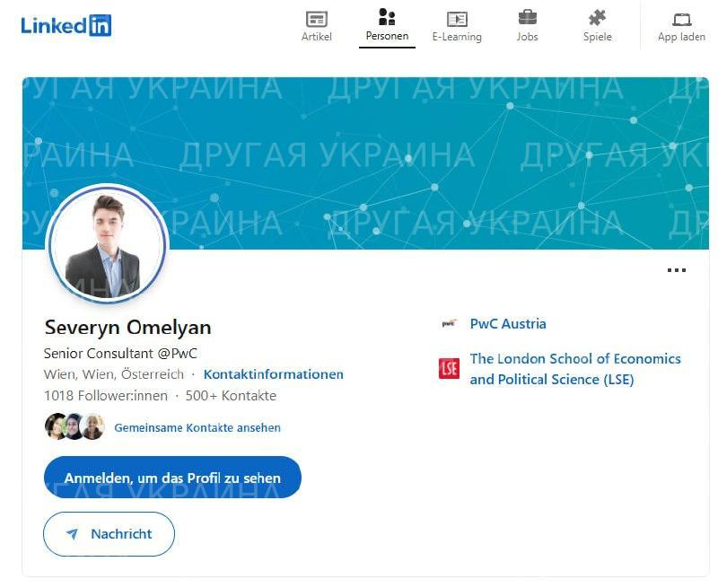The width and height of the screenshot is (718, 588).
Task: Open the Jobs briefcase icon
Action: [x=528, y=17]
